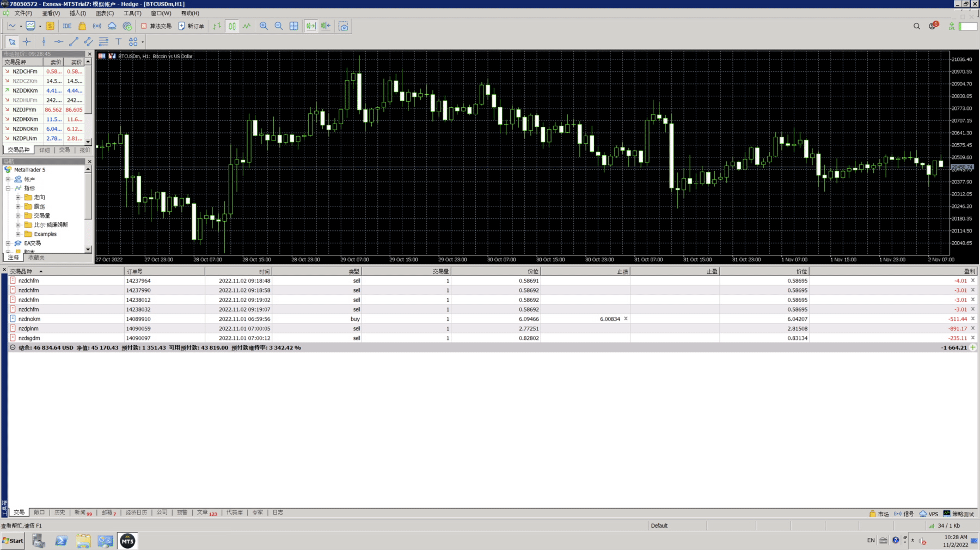This screenshot has width=980, height=550.
Task: Sort positions by 交易品种 column header
Action: [66, 271]
